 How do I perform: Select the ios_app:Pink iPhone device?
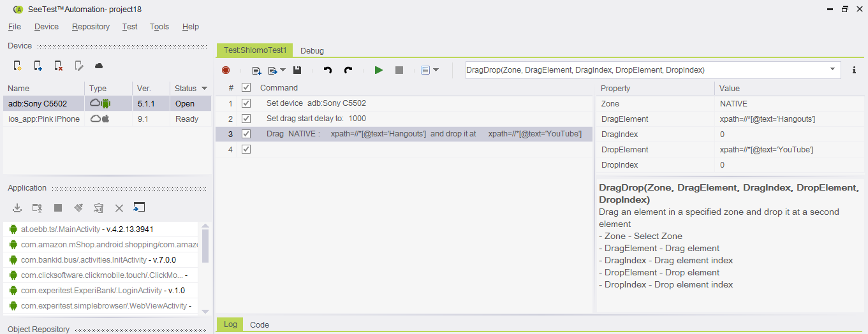coord(44,119)
